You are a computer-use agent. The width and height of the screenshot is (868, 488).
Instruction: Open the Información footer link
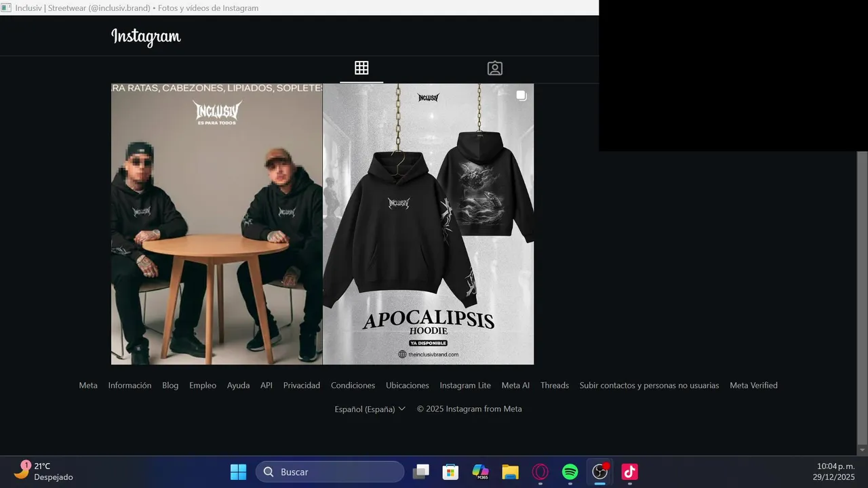click(x=130, y=385)
